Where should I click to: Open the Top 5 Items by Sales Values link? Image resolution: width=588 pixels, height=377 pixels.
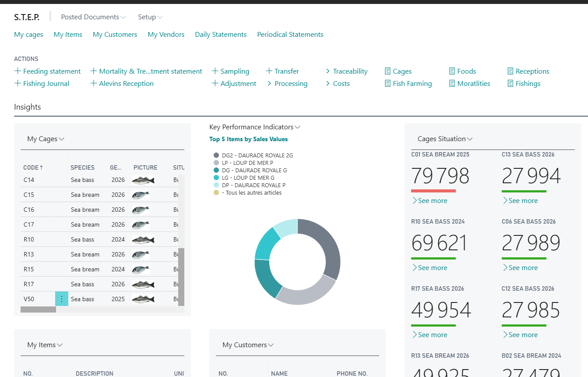[248, 139]
